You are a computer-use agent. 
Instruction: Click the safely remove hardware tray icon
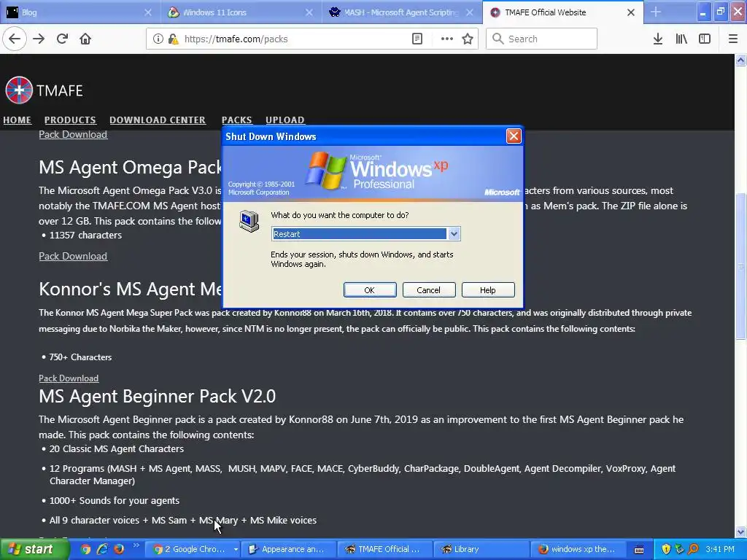tap(679, 549)
